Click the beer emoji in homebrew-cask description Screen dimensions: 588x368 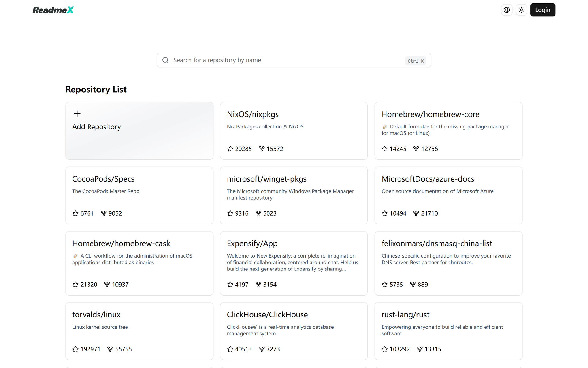click(75, 256)
